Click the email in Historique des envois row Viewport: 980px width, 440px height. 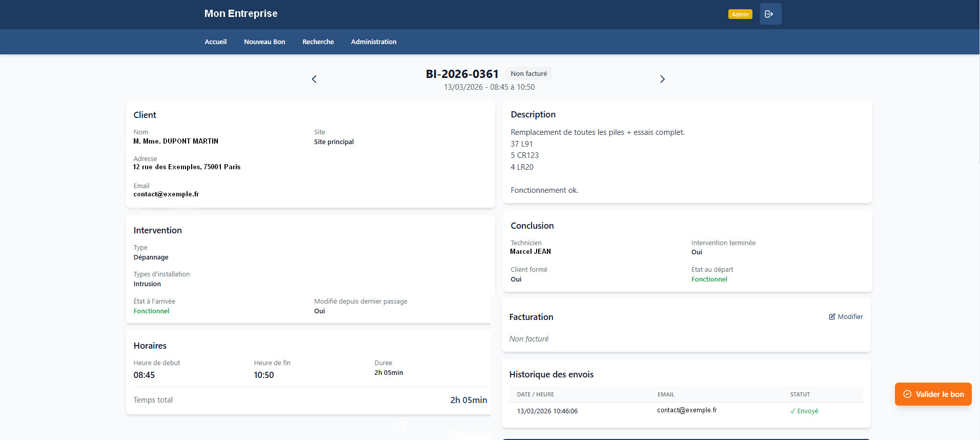687,410
